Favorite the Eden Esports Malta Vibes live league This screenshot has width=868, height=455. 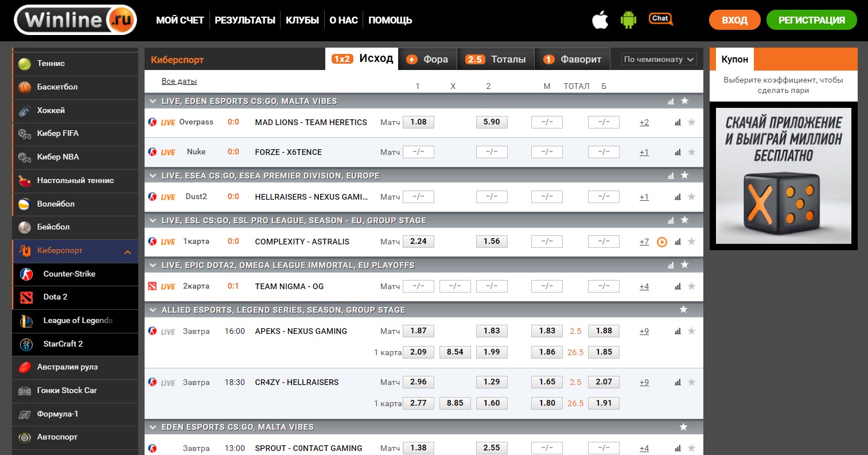(x=684, y=101)
